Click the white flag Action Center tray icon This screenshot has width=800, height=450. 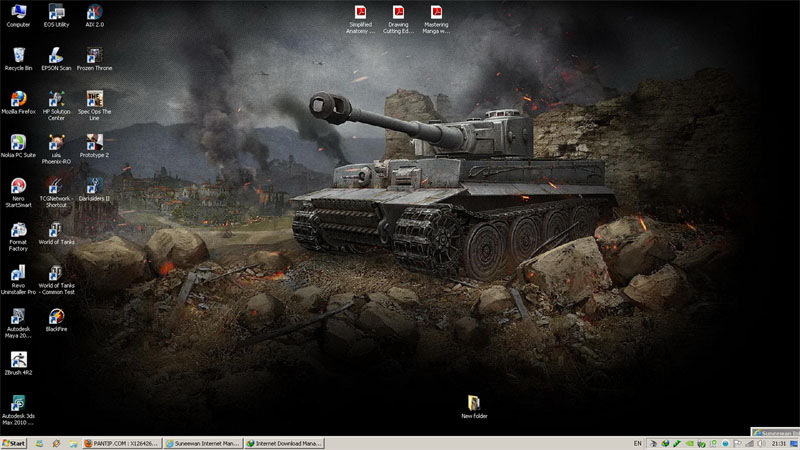coord(737,443)
